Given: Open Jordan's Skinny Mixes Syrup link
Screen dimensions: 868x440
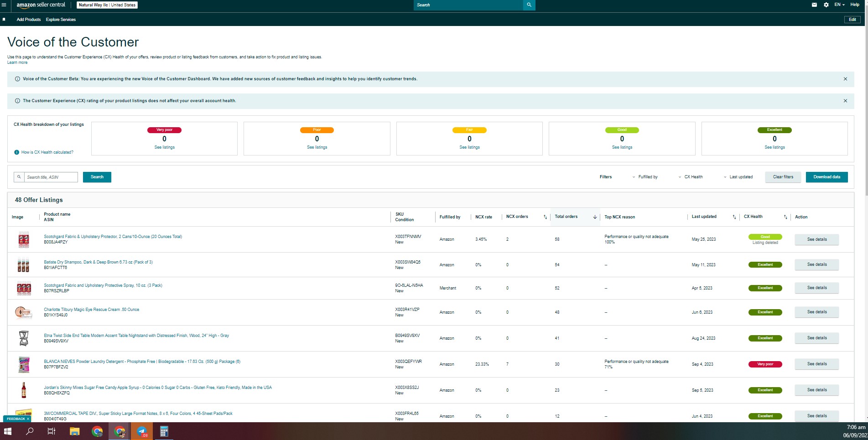Looking at the screenshot, I should 158,388.
